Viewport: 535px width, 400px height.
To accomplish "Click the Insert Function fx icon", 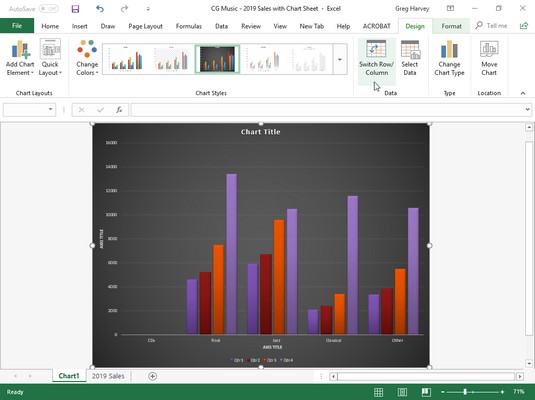I will 119,110.
